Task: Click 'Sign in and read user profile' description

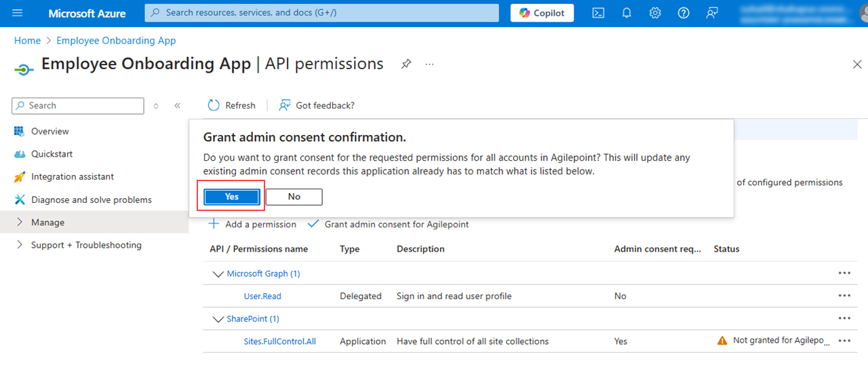Action: click(454, 296)
